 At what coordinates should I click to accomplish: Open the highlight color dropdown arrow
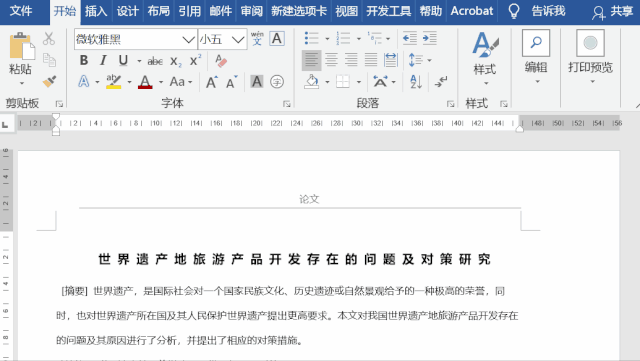pos(129,82)
